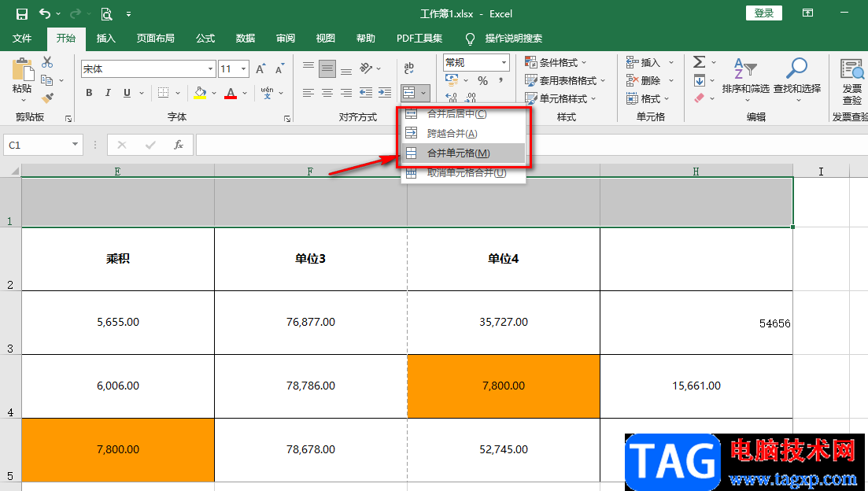This screenshot has width=868, height=491.
Task: Switch to 公式 tab
Action: click(x=205, y=39)
